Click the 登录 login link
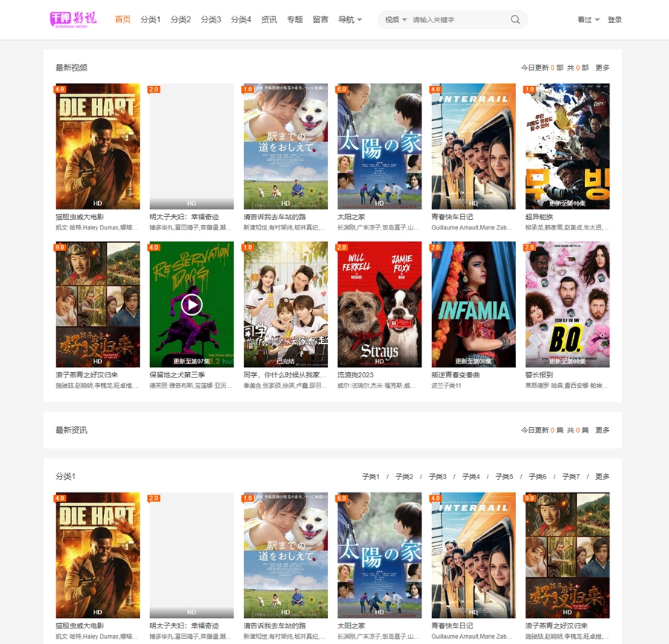Image resolution: width=669 pixels, height=644 pixels. click(615, 19)
